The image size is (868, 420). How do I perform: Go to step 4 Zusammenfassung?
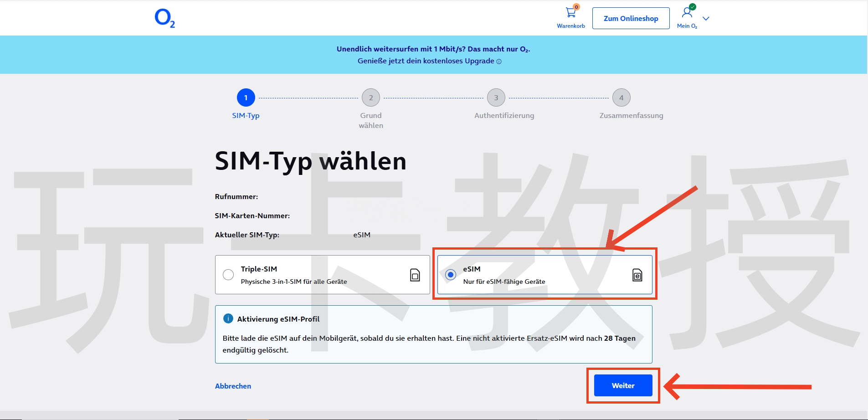pos(621,97)
